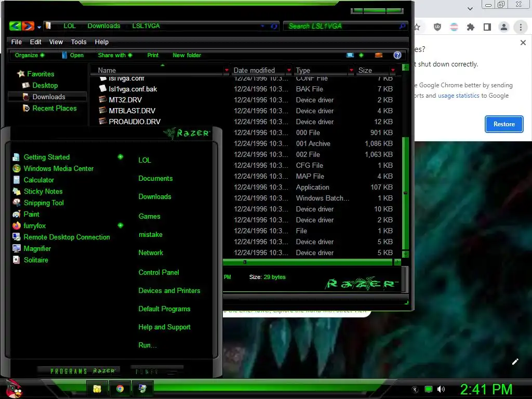Open Devices and Printers
Screen dimensions: 532x399
coord(169,291)
